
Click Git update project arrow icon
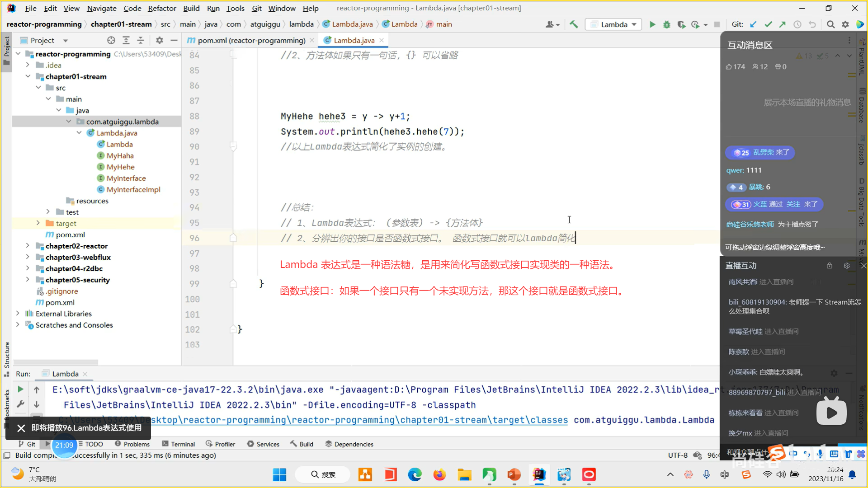point(753,24)
